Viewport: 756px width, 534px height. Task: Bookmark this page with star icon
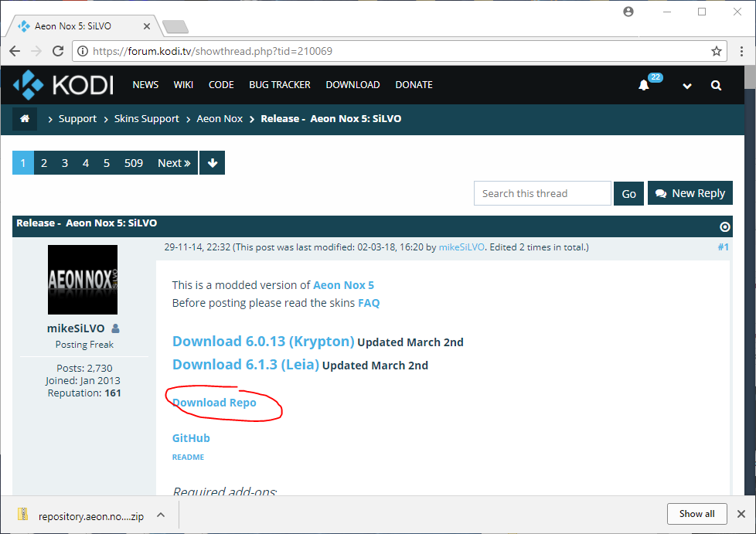coord(717,51)
